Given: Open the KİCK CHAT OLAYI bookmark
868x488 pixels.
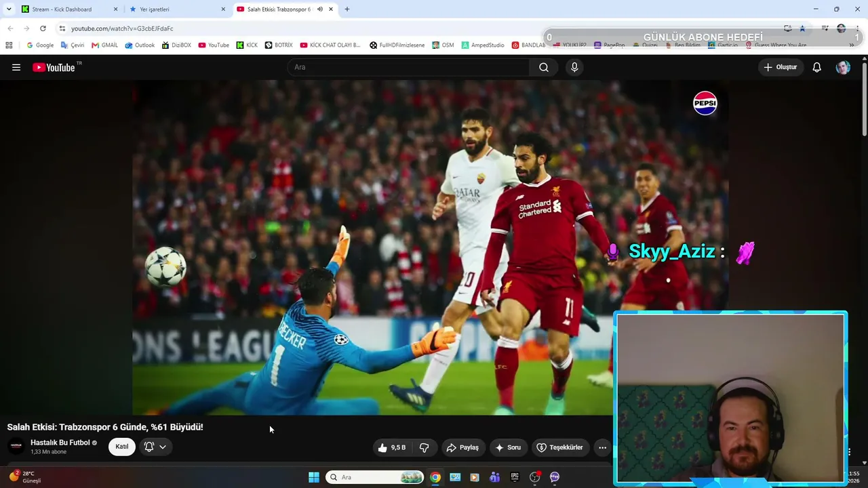Looking at the screenshot, I should (x=330, y=45).
